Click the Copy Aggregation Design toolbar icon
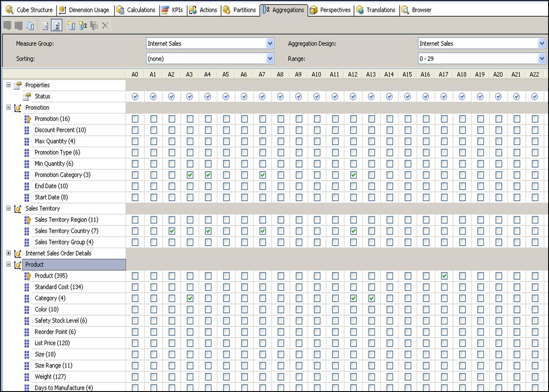Image resolution: width=549 pixels, height=392 pixels. click(x=30, y=26)
